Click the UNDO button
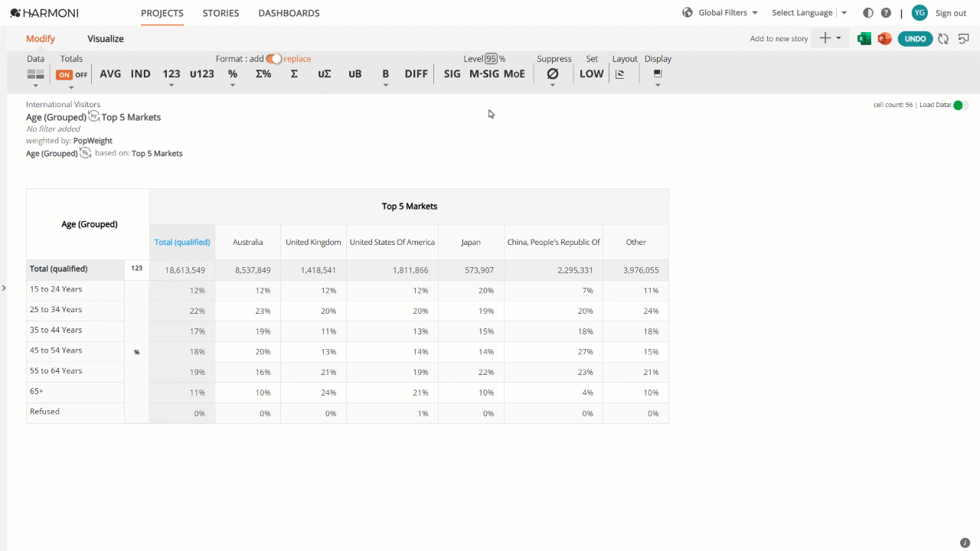 [x=915, y=38]
